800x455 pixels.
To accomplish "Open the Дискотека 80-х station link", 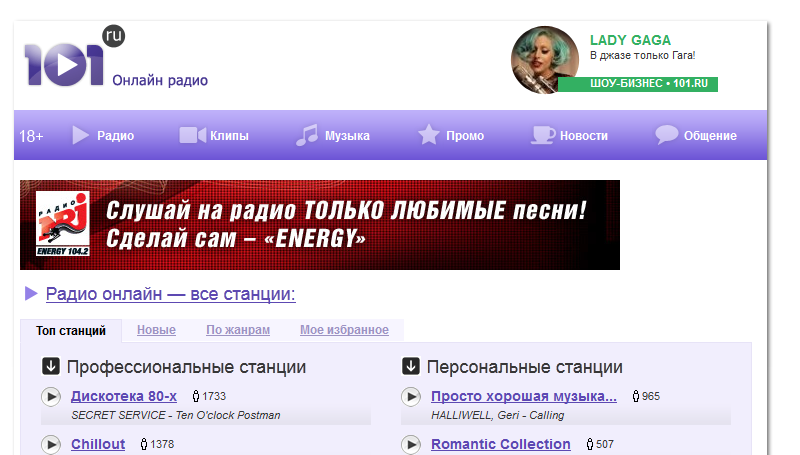I will click(124, 396).
